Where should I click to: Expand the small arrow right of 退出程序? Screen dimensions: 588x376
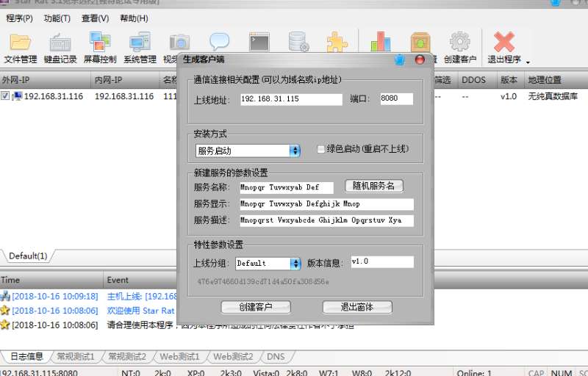tap(528, 62)
